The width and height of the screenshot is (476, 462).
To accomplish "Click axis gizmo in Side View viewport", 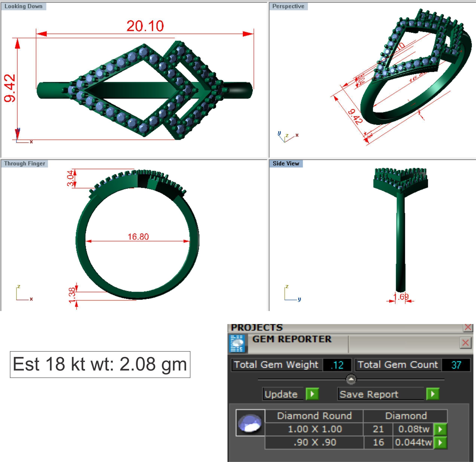I will click(293, 293).
